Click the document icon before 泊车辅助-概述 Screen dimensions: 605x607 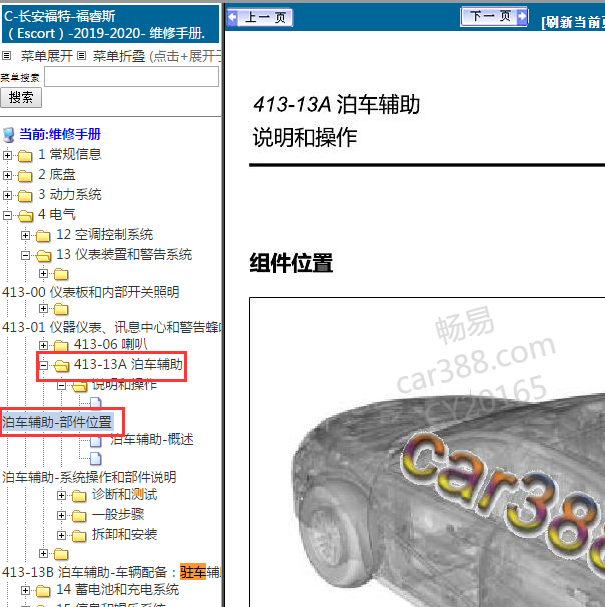pyautogui.click(x=96, y=441)
